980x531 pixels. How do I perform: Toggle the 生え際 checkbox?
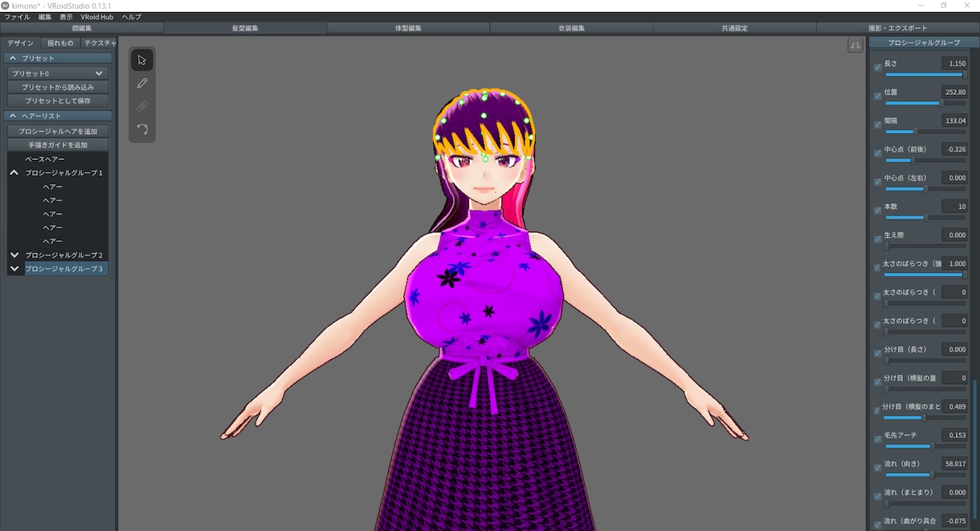coord(877,239)
